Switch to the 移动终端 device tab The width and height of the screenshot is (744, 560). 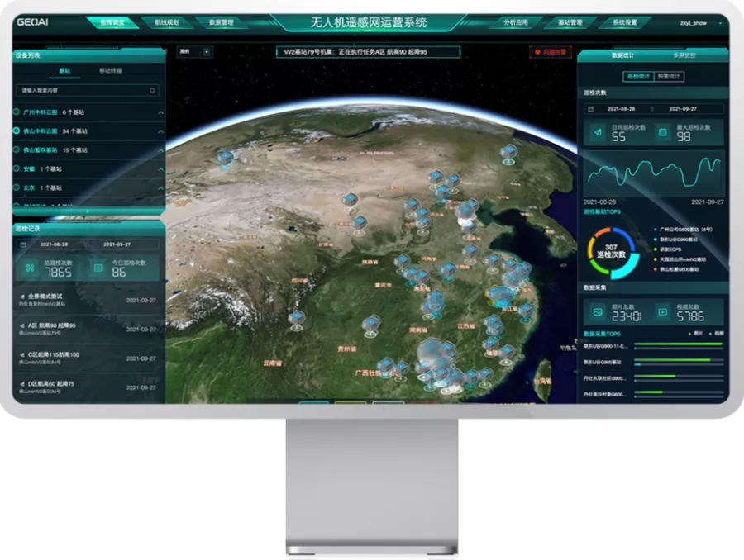(x=111, y=71)
